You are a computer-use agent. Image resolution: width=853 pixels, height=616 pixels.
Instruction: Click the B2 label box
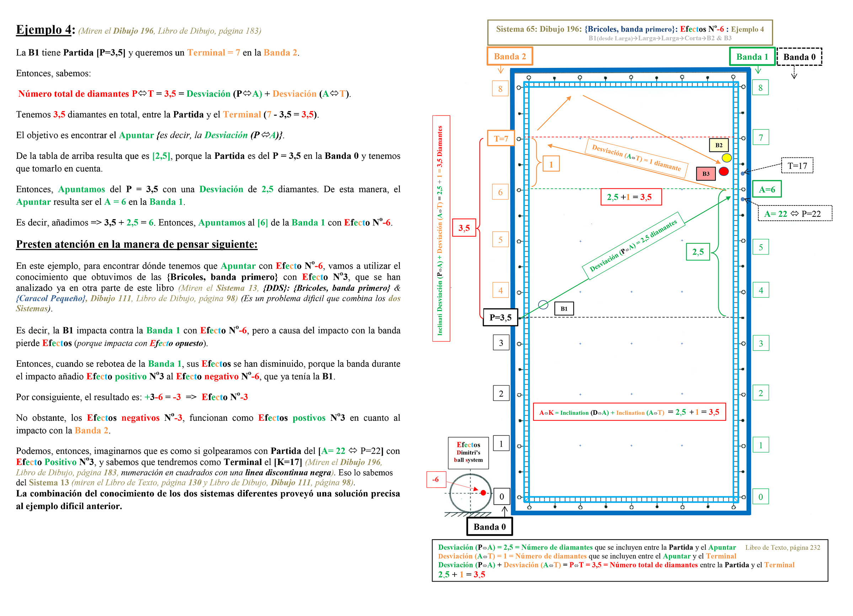(x=718, y=145)
